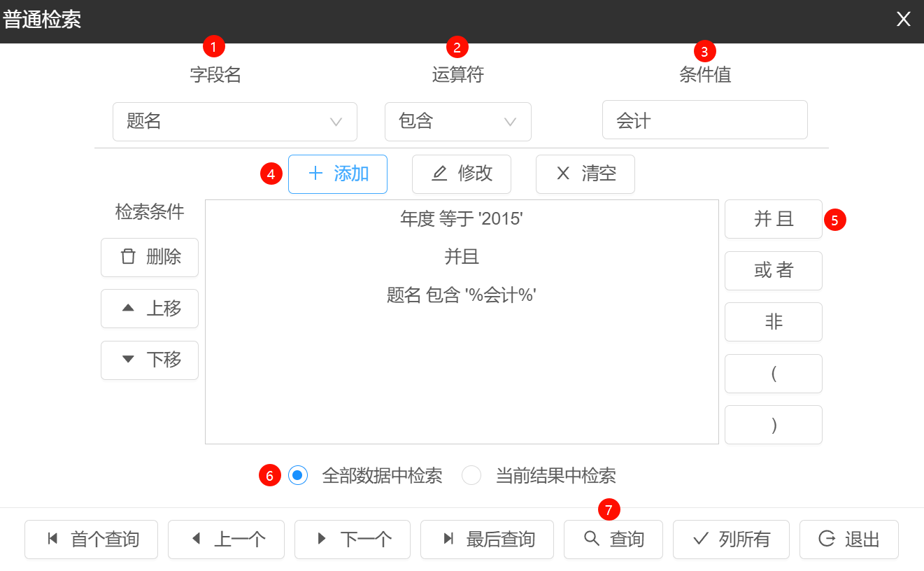The image size is (924, 571).
Task: Insert the 或者 (OR) logical operator
Action: click(773, 270)
